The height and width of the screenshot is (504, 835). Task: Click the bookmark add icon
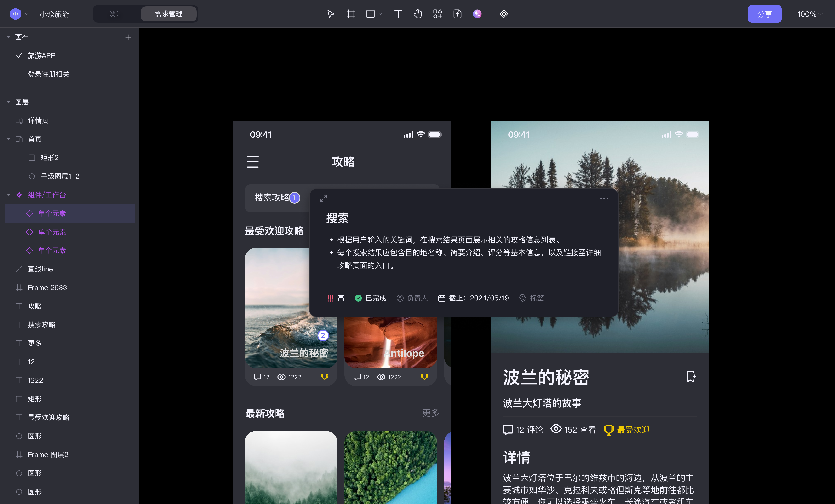coord(691,377)
